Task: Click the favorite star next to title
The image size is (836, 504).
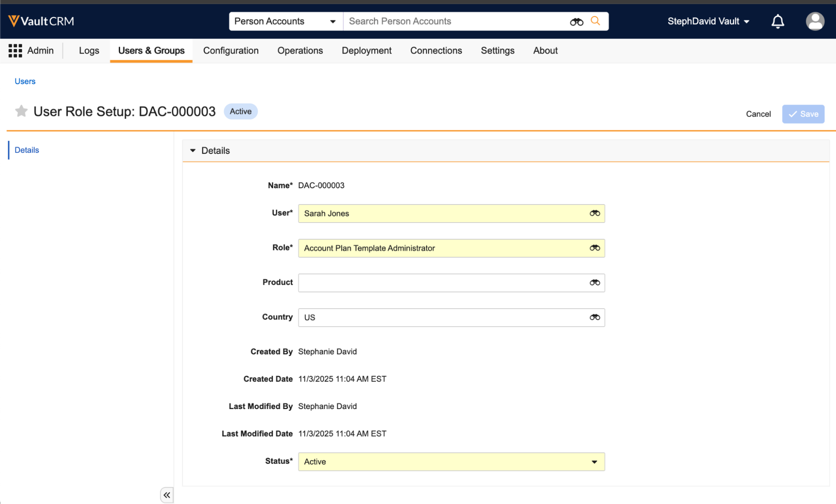Action: click(21, 111)
